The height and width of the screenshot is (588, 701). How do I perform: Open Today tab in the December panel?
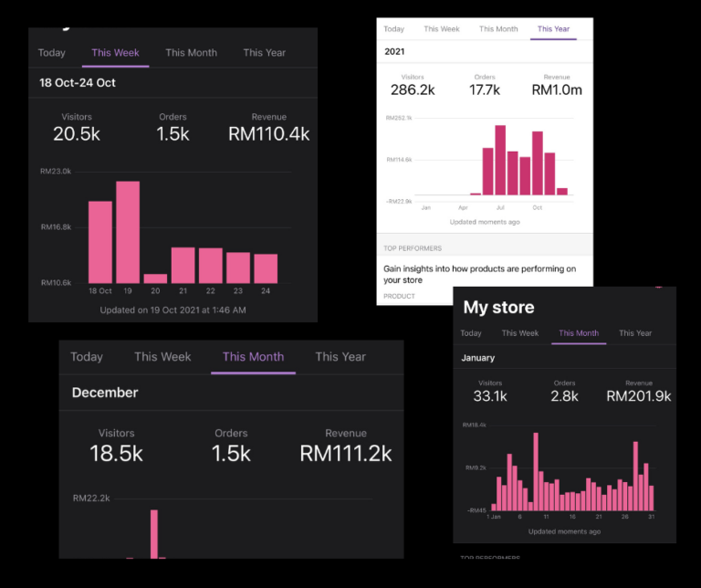click(87, 357)
